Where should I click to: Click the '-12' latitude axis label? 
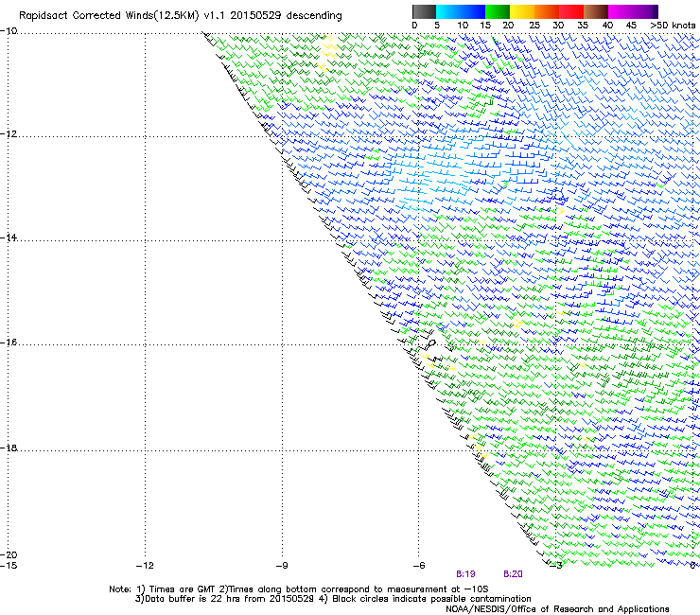point(9,134)
